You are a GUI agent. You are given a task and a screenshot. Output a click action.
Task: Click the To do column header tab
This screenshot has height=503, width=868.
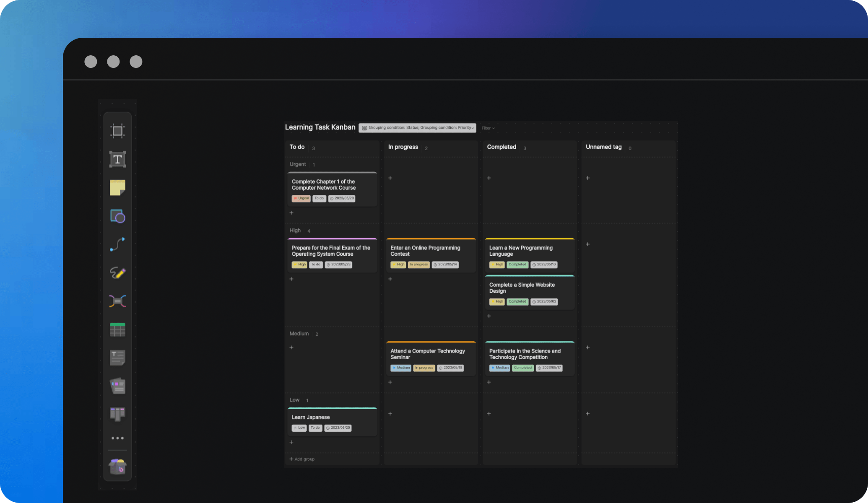click(297, 147)
